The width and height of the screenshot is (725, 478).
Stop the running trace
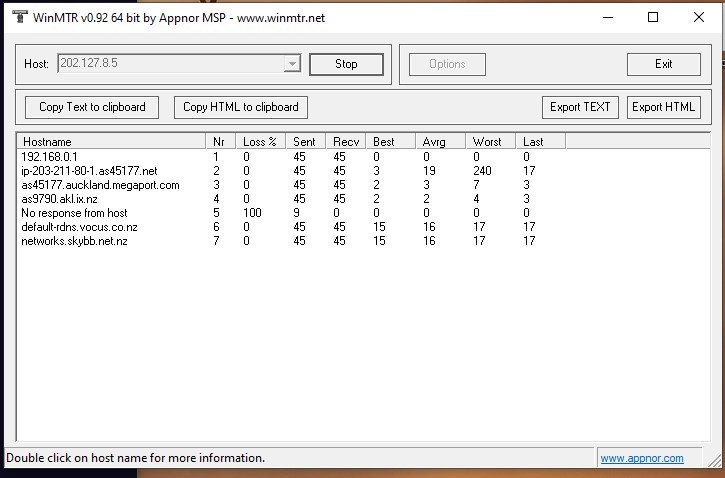pos(346,64)
